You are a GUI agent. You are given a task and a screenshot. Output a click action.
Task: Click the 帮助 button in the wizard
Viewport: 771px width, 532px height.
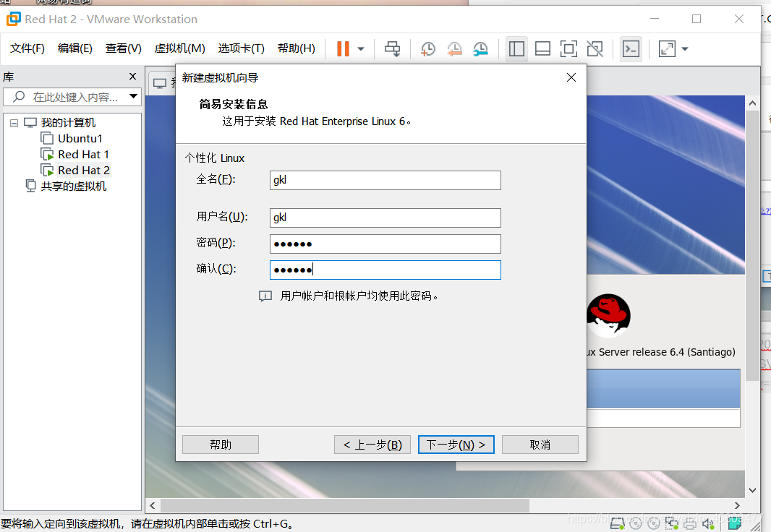(221, 445)
